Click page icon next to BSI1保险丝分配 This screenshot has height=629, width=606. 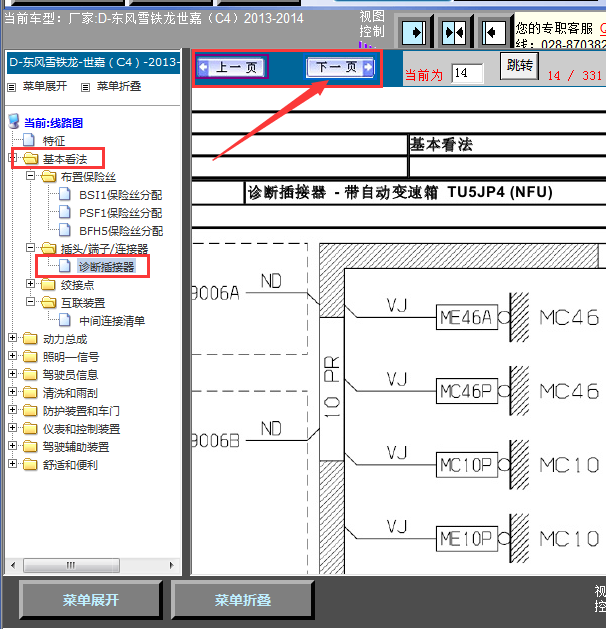pyautogui.click(x=65, y=194)
